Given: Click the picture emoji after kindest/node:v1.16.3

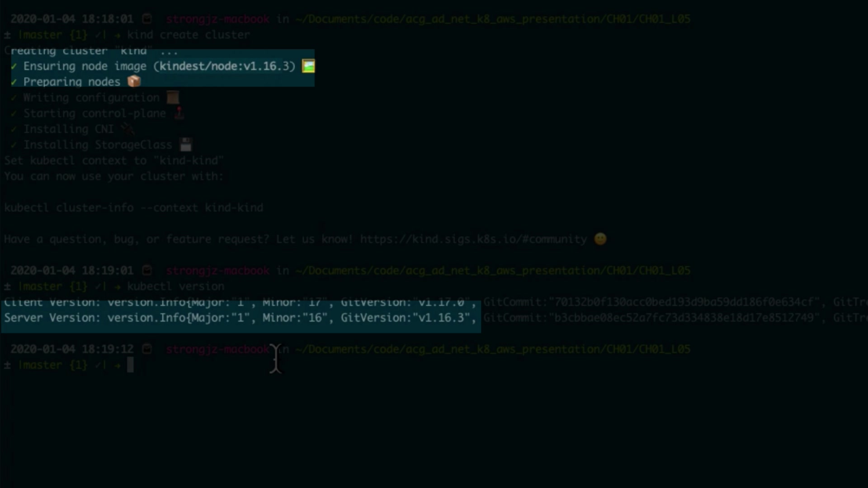Looking at the screenshot, I should tap(308, 66).
